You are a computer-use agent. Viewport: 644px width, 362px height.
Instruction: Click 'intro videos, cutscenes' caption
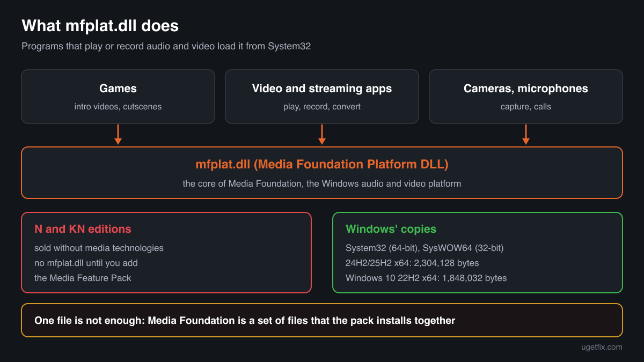pos(118,107)
